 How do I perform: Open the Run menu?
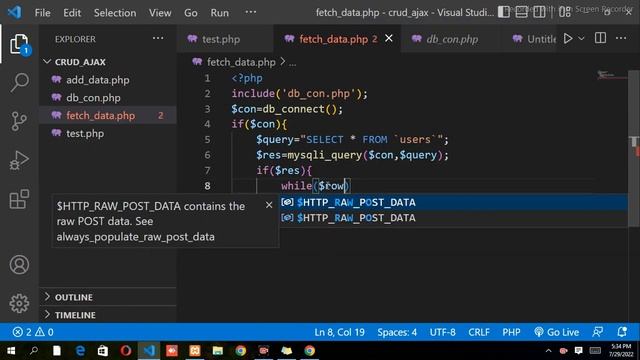[x=220, y=13]
